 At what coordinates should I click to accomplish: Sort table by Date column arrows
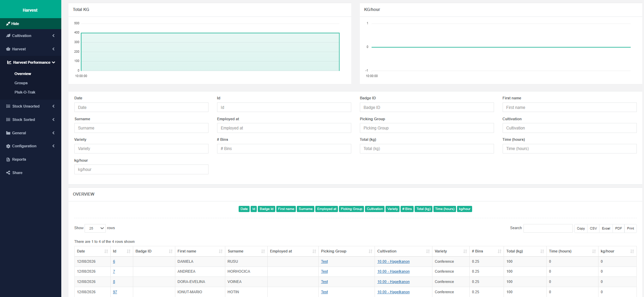tap(106, 251)
